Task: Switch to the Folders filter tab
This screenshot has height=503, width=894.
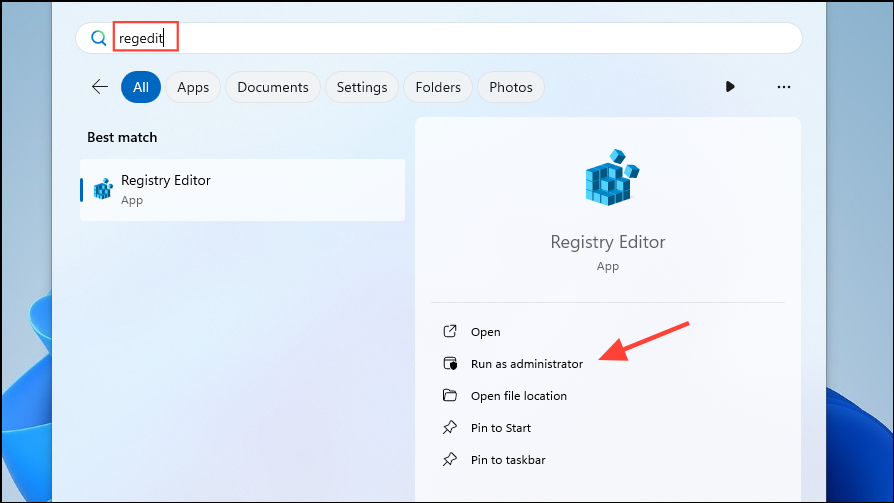Action: pos(438,87)
